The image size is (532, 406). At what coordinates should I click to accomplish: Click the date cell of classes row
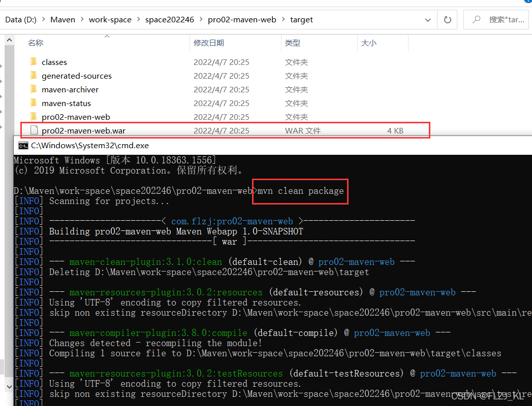(x=221, y=62)
